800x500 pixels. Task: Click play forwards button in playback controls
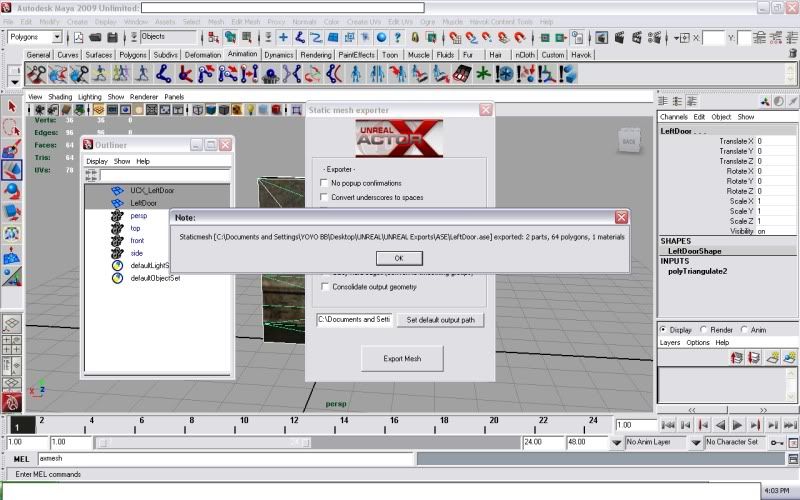[x=737, y=425]
